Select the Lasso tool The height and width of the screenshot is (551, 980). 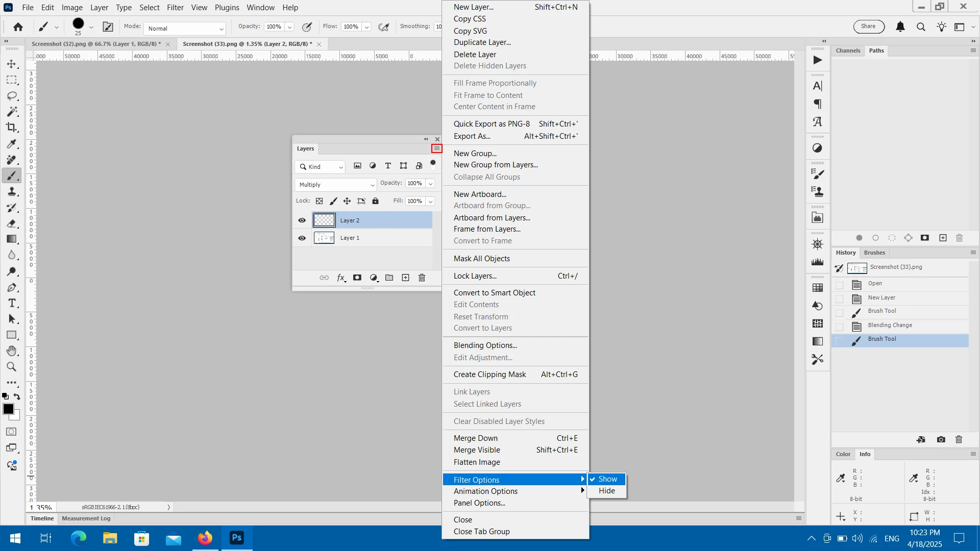[x=12, y=96]
